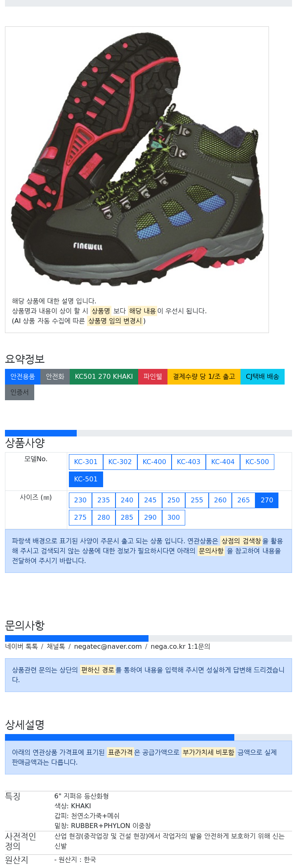This screenshot has height=868, width=297.
Task: Pick size 260 option
Action: (220, 500)
